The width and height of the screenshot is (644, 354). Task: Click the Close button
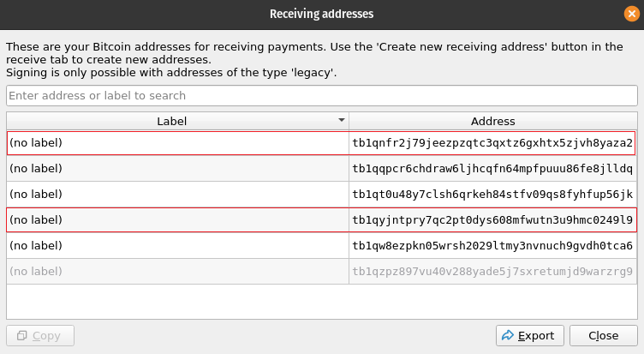coord(604,336)
